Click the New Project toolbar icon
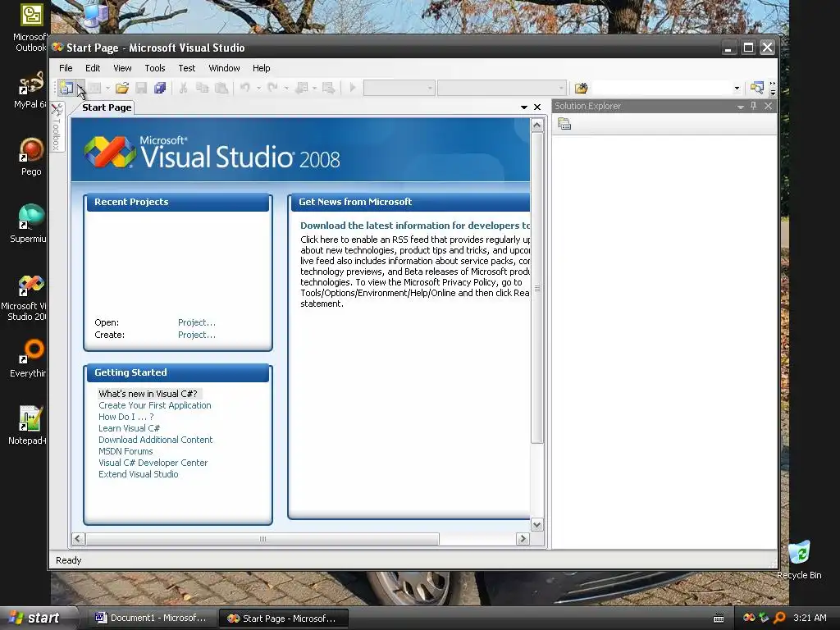Screen dimensions: 840x630 coord(66,87)
